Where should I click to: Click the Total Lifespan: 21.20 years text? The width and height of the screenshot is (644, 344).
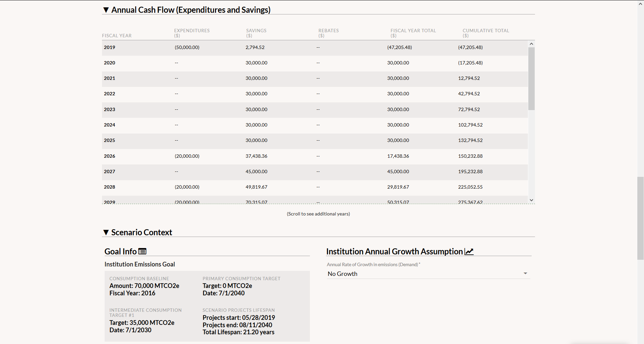pos(238,332)
